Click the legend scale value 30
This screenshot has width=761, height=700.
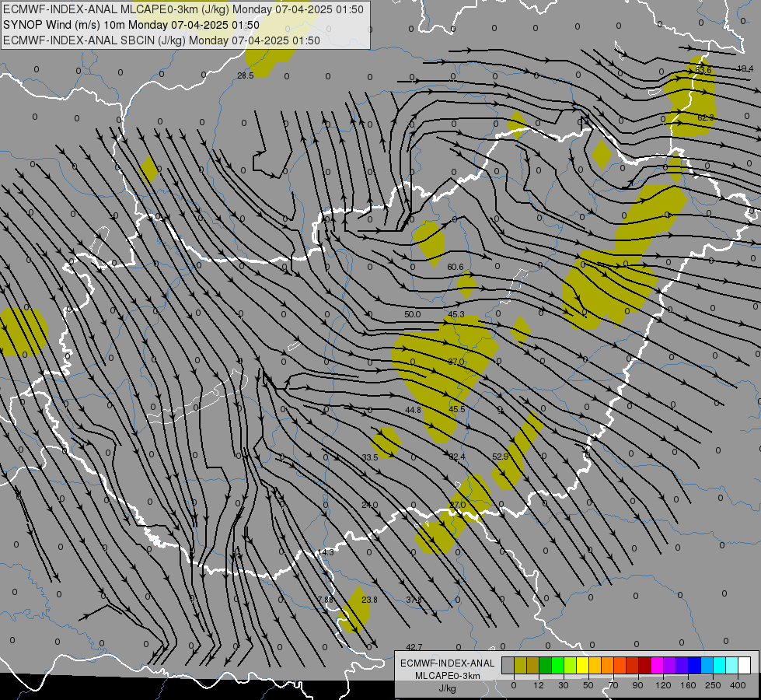563,685
